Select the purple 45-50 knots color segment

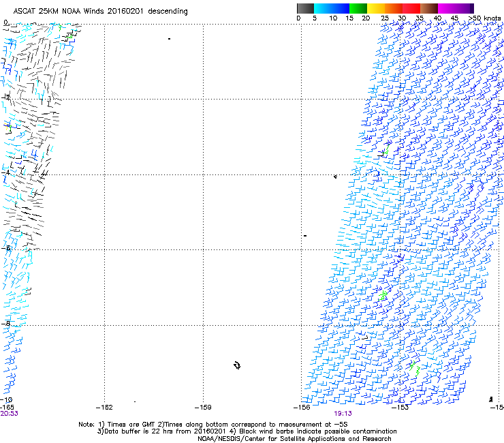(464, 8)
